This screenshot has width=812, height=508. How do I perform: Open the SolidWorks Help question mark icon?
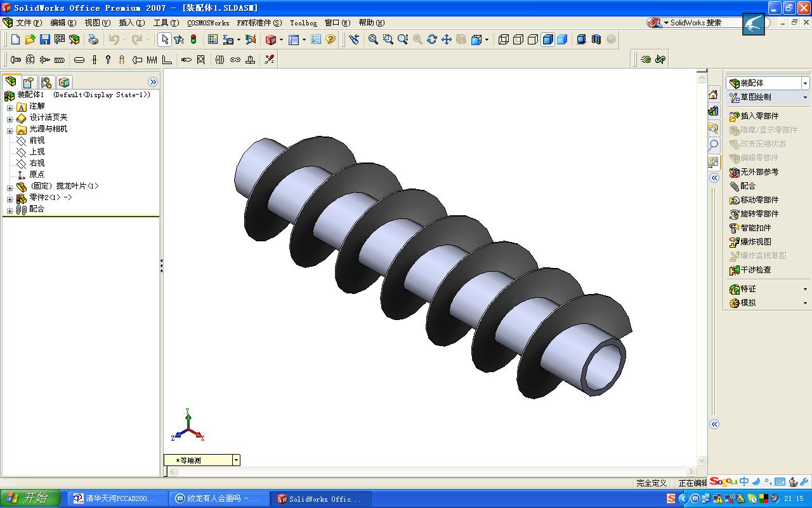click(x=330, y=39)
